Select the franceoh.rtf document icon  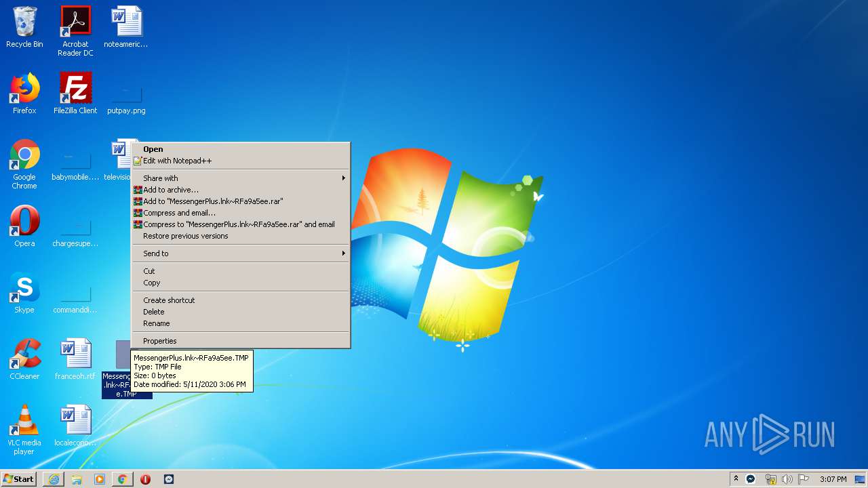75,359
